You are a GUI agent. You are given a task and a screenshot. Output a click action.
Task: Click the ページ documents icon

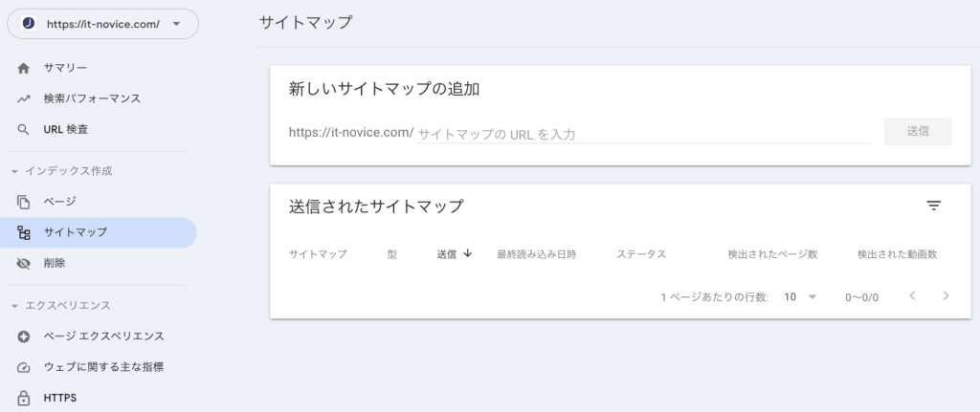[x=24, y=203]
